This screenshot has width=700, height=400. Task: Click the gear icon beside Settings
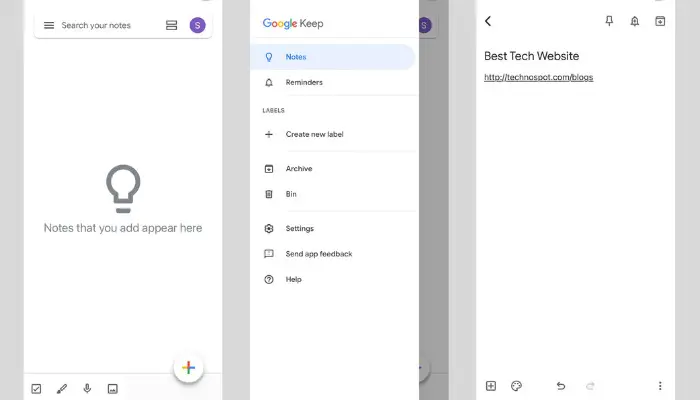[x=269, y=229]
